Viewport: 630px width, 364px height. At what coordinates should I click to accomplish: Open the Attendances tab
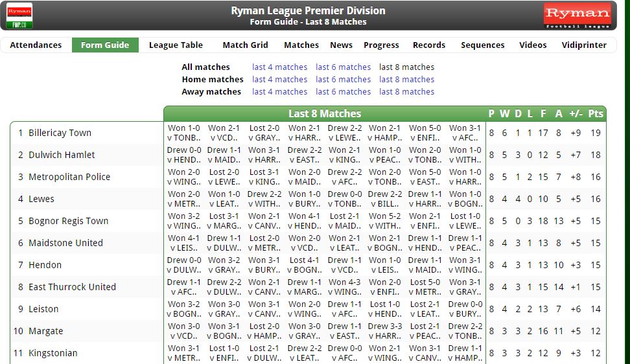pos(36,45)
